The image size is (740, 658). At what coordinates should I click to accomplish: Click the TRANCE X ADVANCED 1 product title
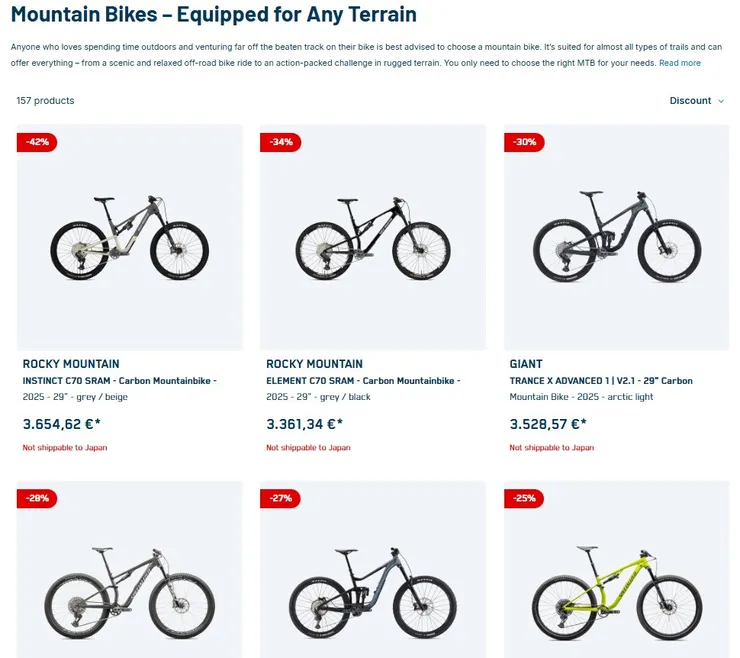click(x=601, y=381)
